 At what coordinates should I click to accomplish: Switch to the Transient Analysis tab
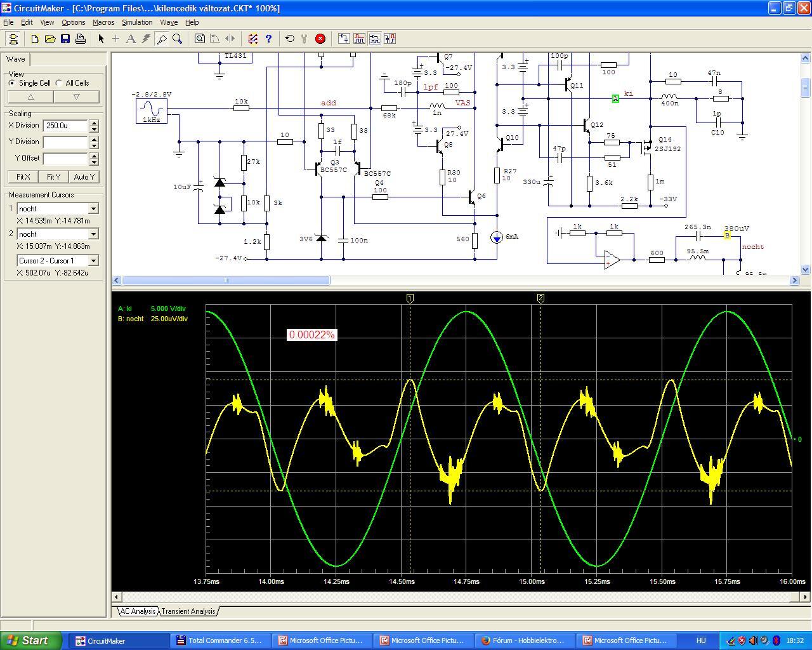(x=188, y=611)
